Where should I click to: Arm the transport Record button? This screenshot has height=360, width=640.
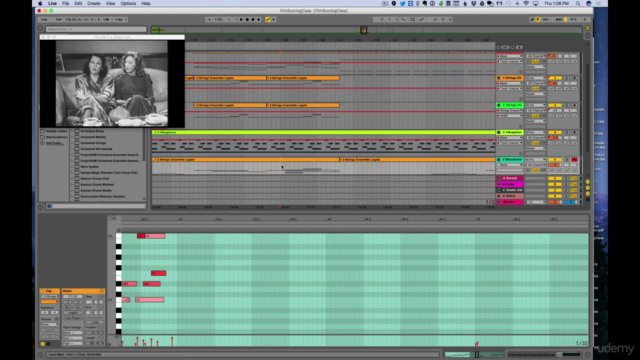point(253,20)
